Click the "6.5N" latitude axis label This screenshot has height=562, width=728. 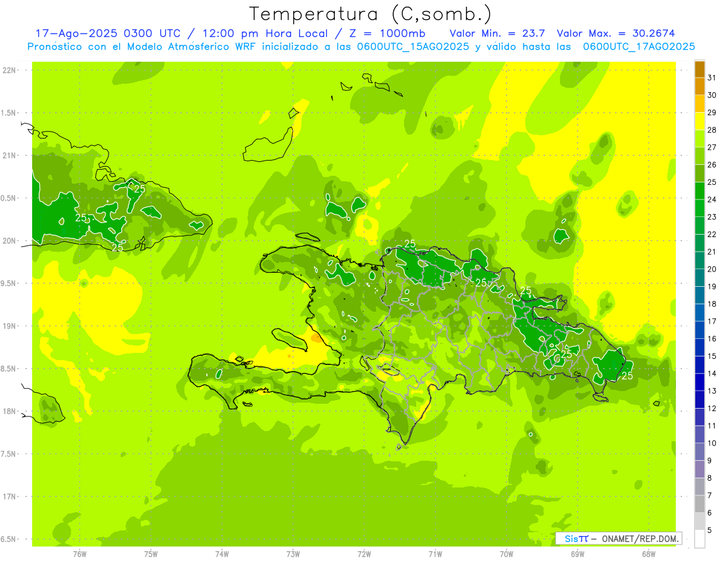(9, 539)
